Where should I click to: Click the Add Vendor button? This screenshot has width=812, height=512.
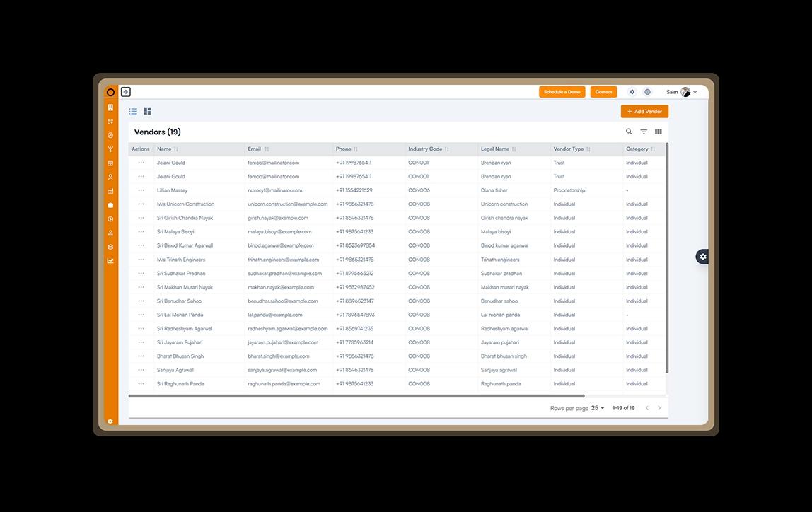pos(644,111)
